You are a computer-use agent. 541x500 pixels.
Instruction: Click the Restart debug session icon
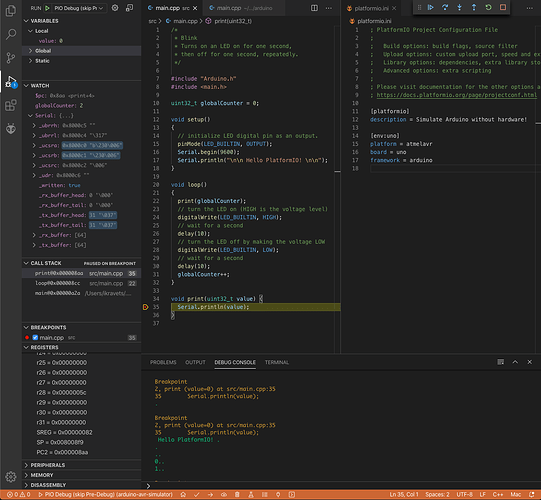(x=488, y=7)
